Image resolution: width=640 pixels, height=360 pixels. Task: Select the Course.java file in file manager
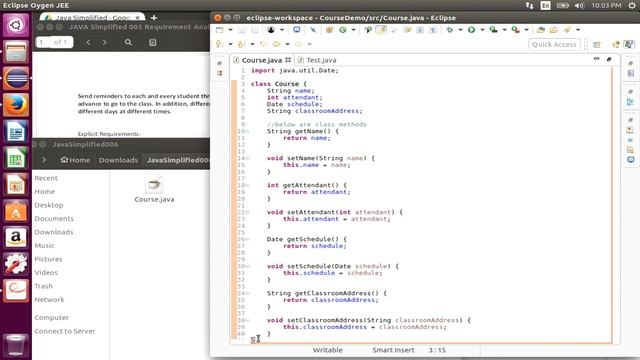pyautogui.click(x=154, y=190)
